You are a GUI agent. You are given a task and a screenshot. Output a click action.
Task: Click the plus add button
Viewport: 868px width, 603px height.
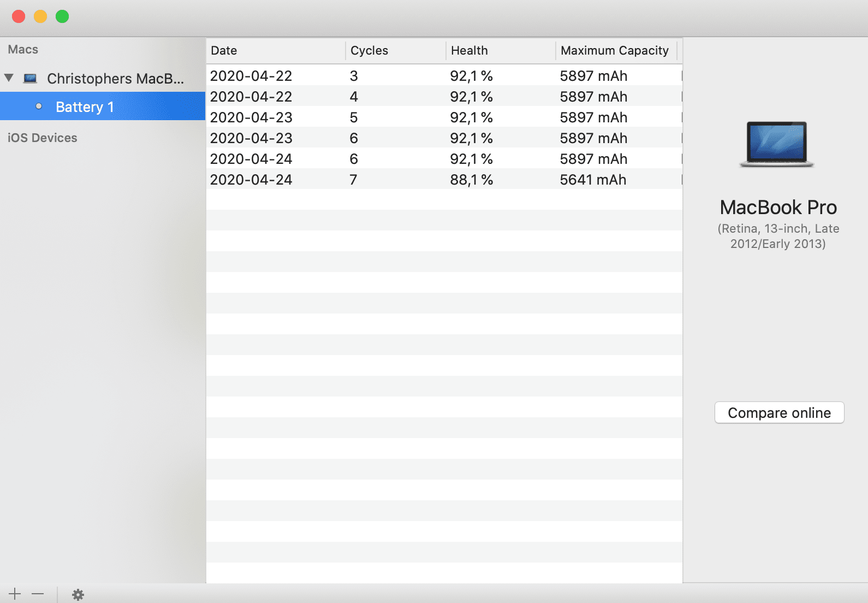pyautogui.click(x=15, y=594)
